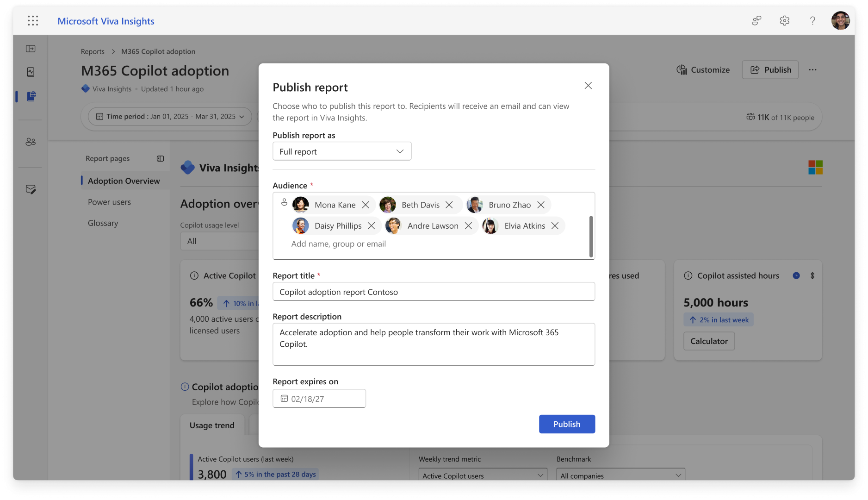Select the Glossary page

(103, 223)
